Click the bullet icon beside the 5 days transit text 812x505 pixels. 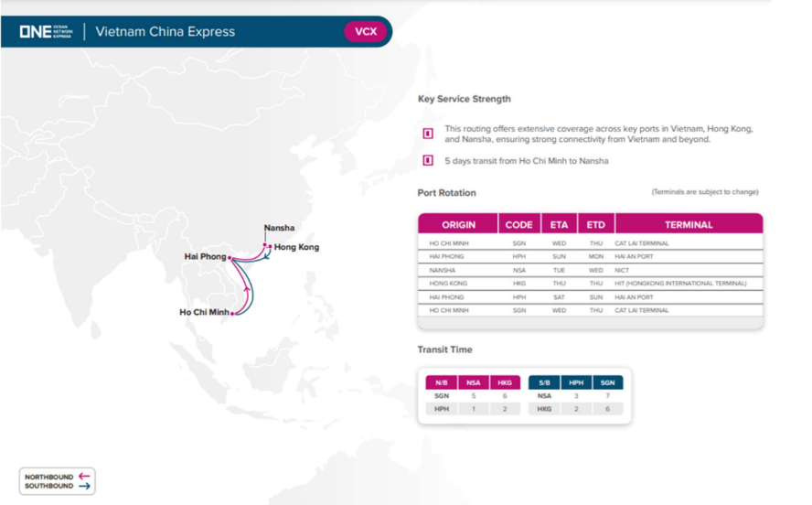[x=427, y=161]
